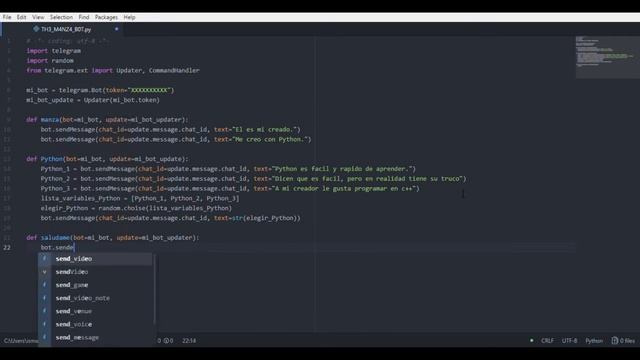Image resolution: width=640 pixels, height=360 pixels.
Task: Open the UTF-8 encoding selector
Action: click(569, 340)
